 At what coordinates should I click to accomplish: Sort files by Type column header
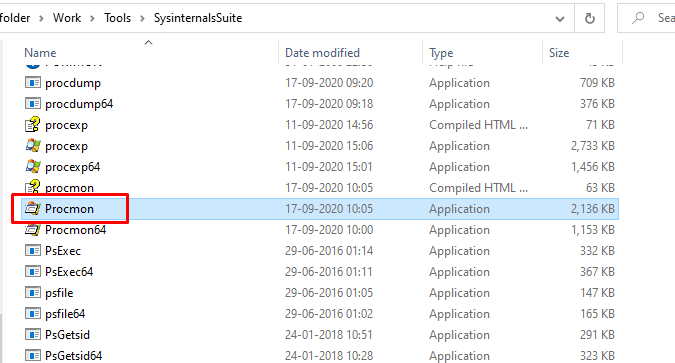coord(441,53)
